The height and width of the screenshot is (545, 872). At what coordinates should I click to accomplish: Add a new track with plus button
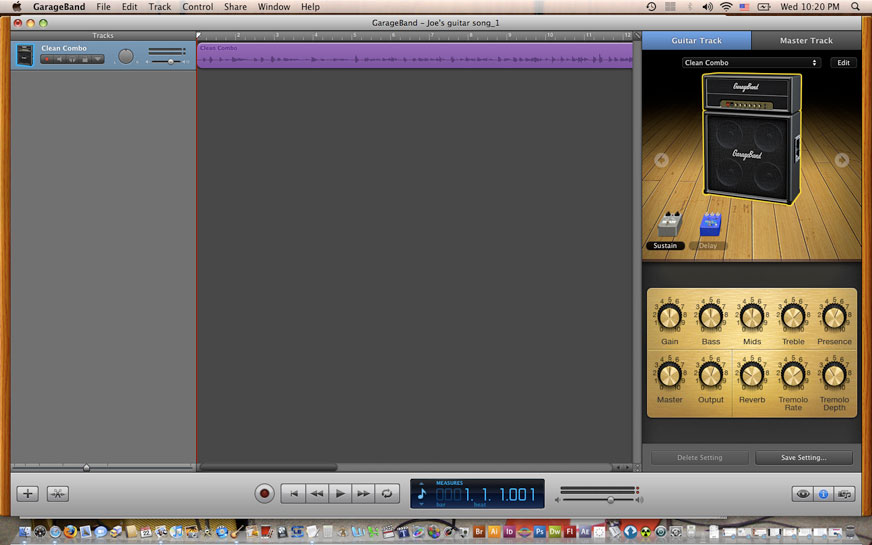click(28, 493)
